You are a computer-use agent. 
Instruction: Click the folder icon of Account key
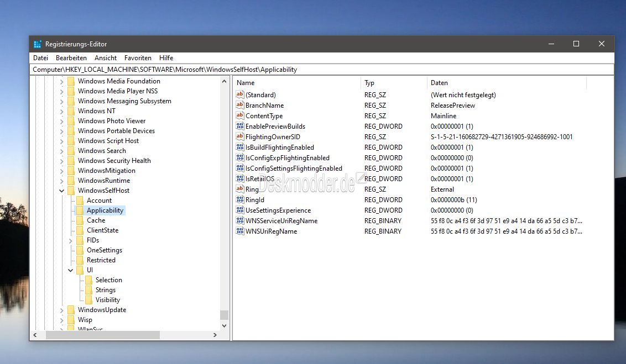pyautogui.click(x=80, y=200)
